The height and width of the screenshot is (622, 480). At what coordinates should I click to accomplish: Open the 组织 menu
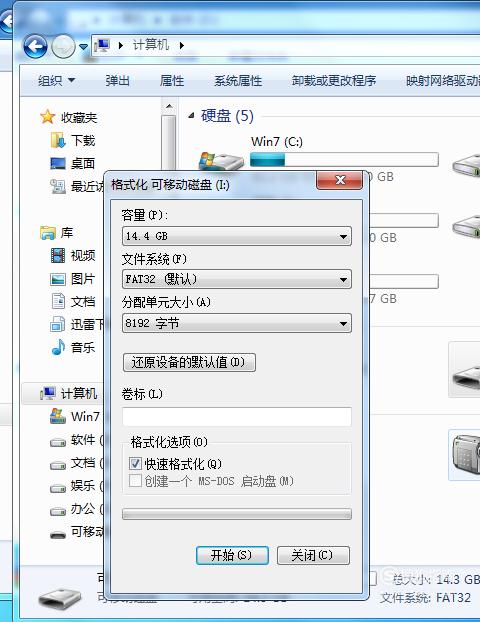click(56, 81)
